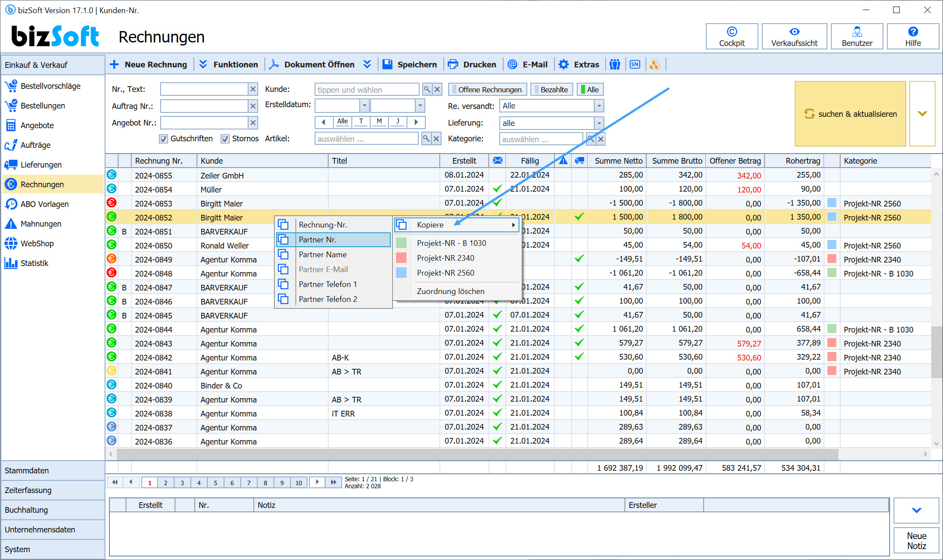The width and height of the screenshot is (943, 560).
Task: Filter by Offene Rechnungen
Action: 487,89
